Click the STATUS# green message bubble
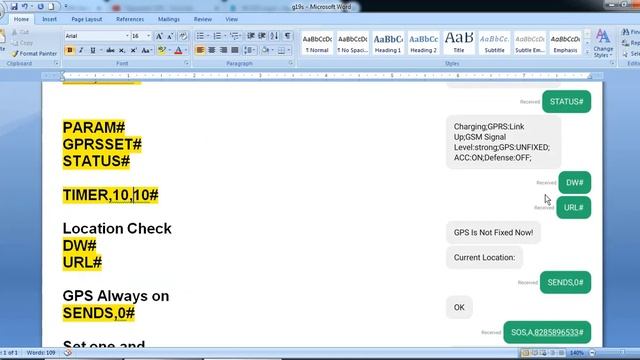The image size is (640, 360). (566, 102)
